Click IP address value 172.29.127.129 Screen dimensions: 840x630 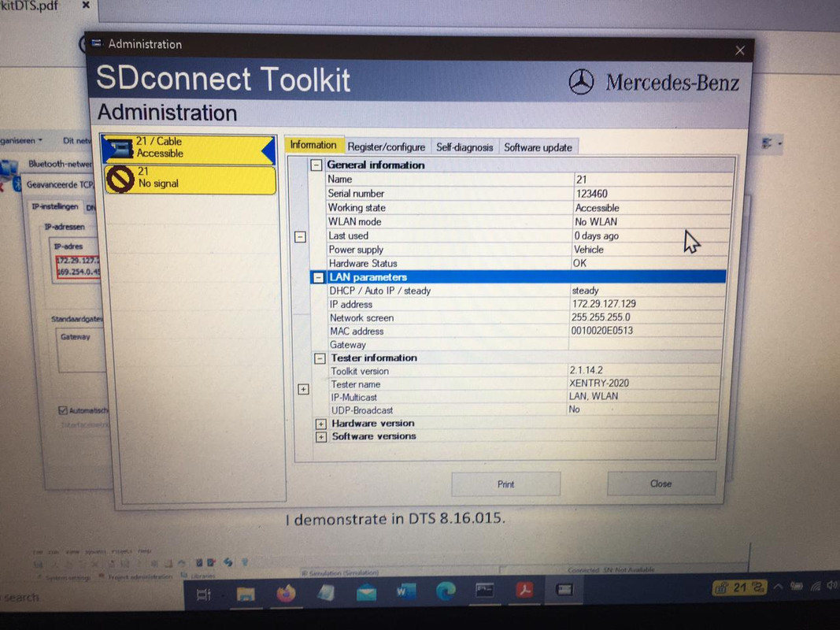604,304
